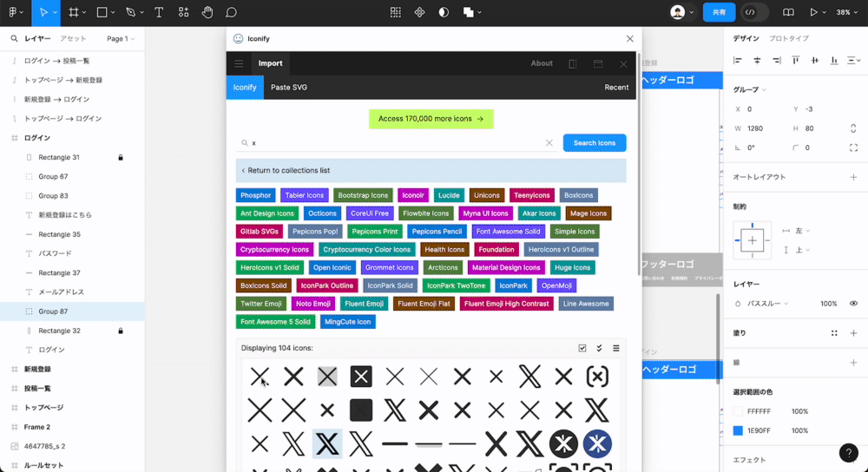Viewport: 868px width, 472px height.
Task: Click the Boolean operations icon
Action: pos(469,12)
